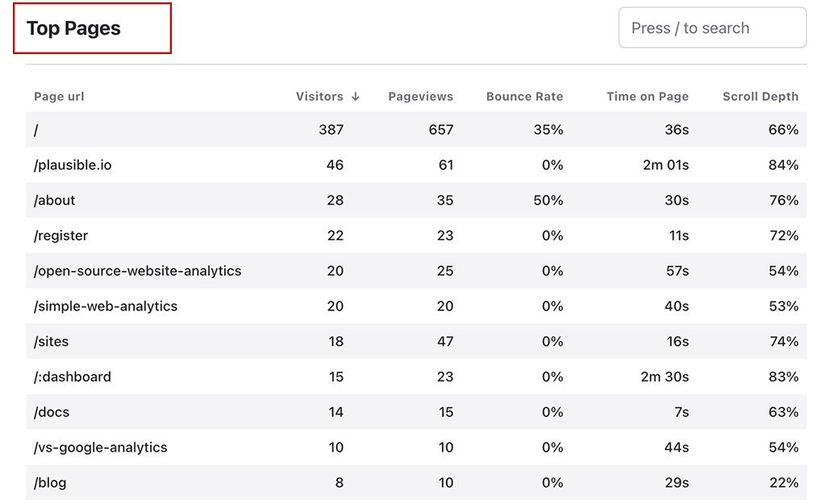
Task: Click the /:dashboard page entry
Action: 72,377
